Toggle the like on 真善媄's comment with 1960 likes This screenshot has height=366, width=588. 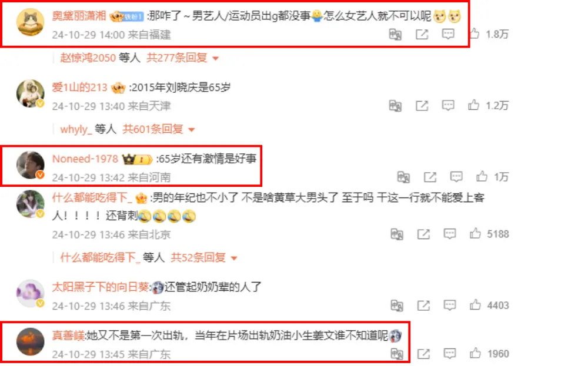tap(475, 353)
